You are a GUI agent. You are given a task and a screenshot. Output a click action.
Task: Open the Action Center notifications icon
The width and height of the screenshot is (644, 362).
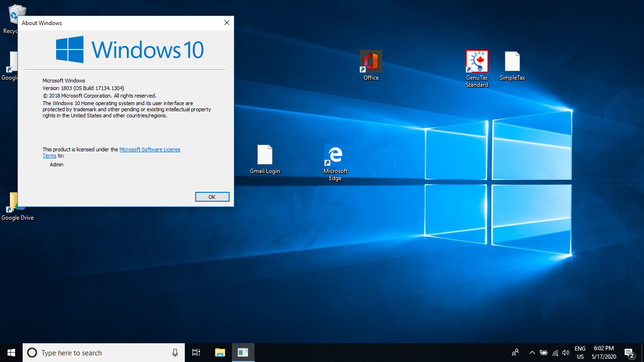click(x=629, y=353)
